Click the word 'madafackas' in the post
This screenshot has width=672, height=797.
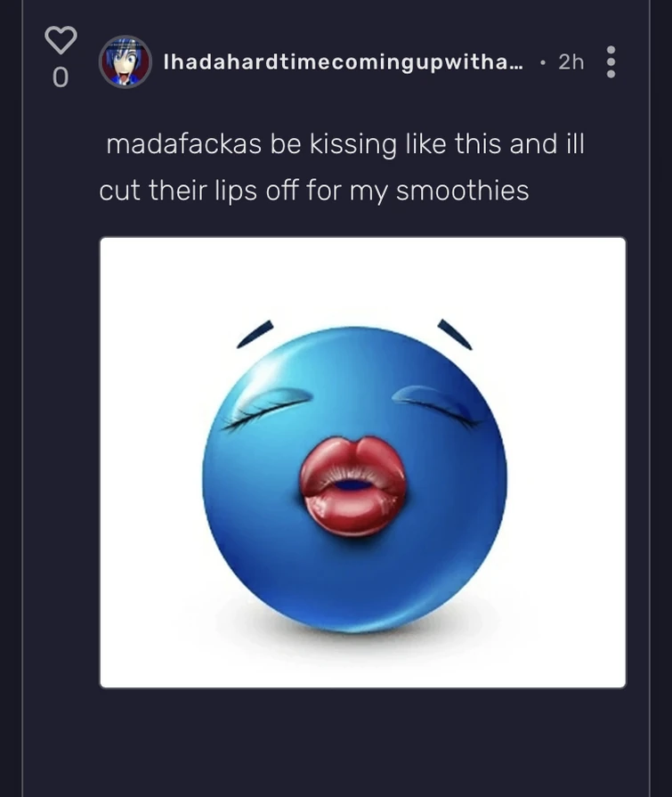(x=184, y=144)
